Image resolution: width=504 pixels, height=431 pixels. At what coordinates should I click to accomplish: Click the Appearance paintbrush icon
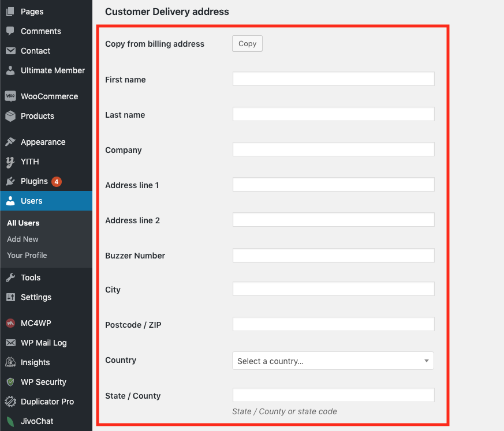point(10,142)
